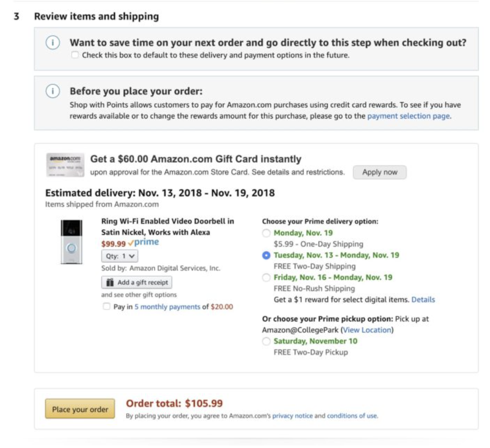Click the info icon beside save time notice

[53, 43]
